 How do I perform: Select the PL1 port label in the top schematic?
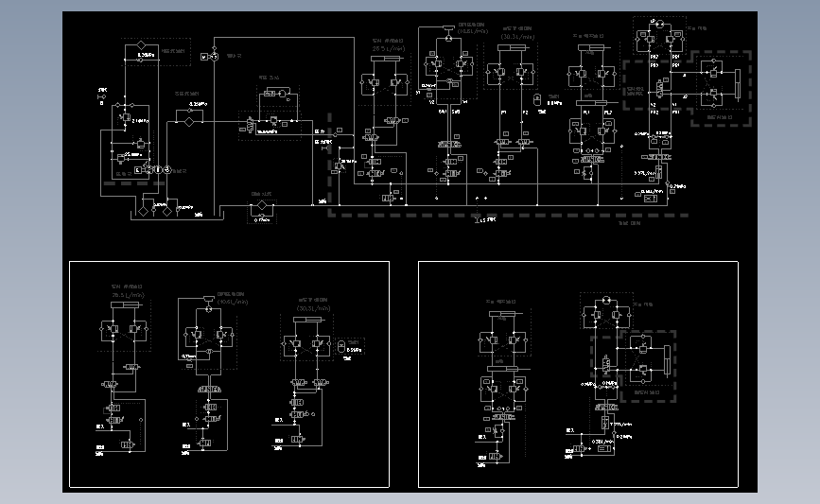[x=586, y=113]
